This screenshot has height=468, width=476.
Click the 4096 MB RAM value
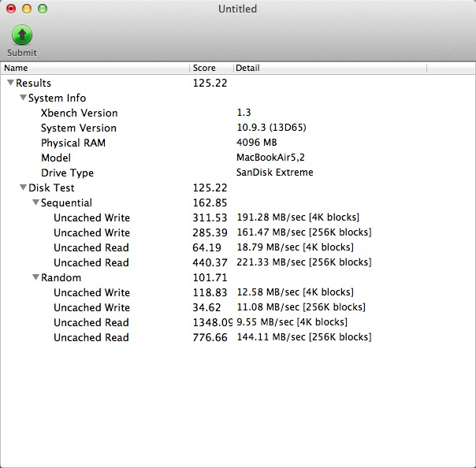(x=256, y=143)
